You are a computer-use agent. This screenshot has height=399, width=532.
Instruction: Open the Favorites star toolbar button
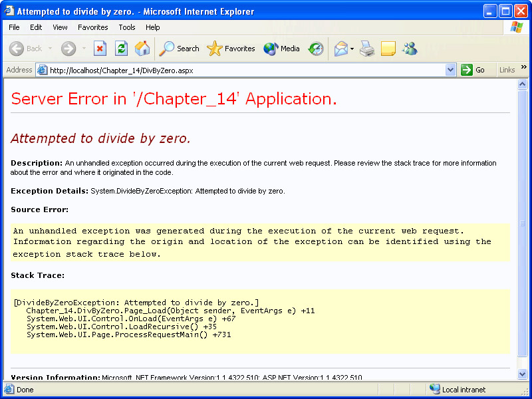(x=231, y=49)
